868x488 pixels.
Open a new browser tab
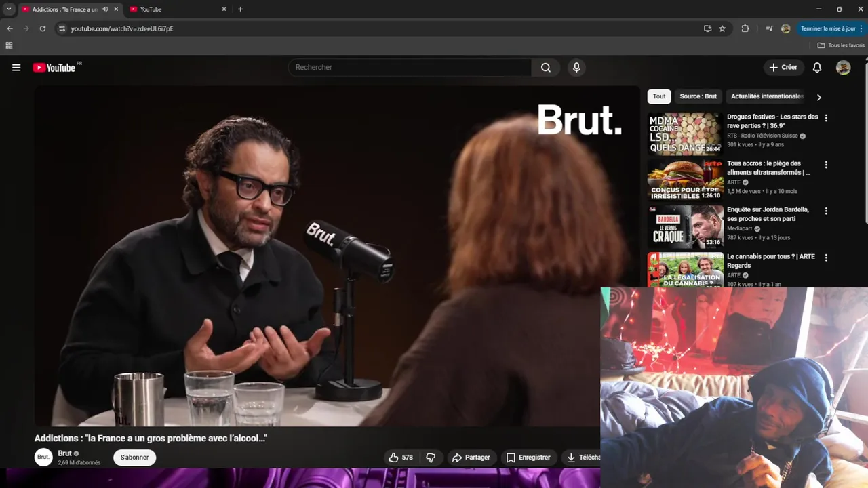pyautogui.click(x=240, y=9)
